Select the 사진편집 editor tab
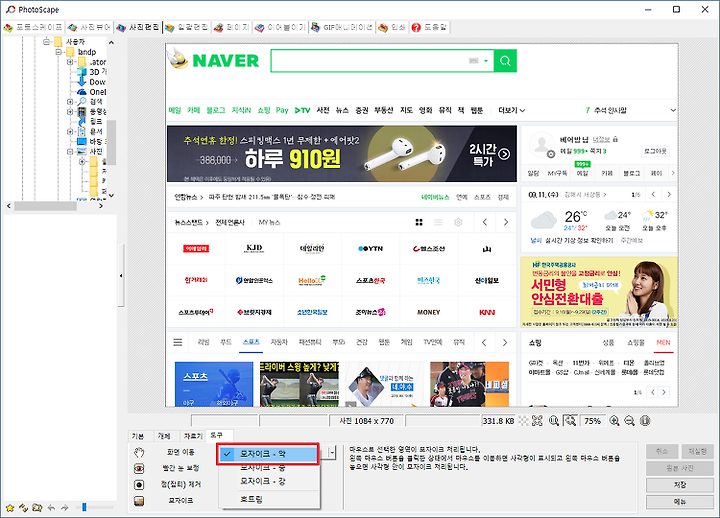This screenshot has width=720, height=518. (x=138, y=28)
